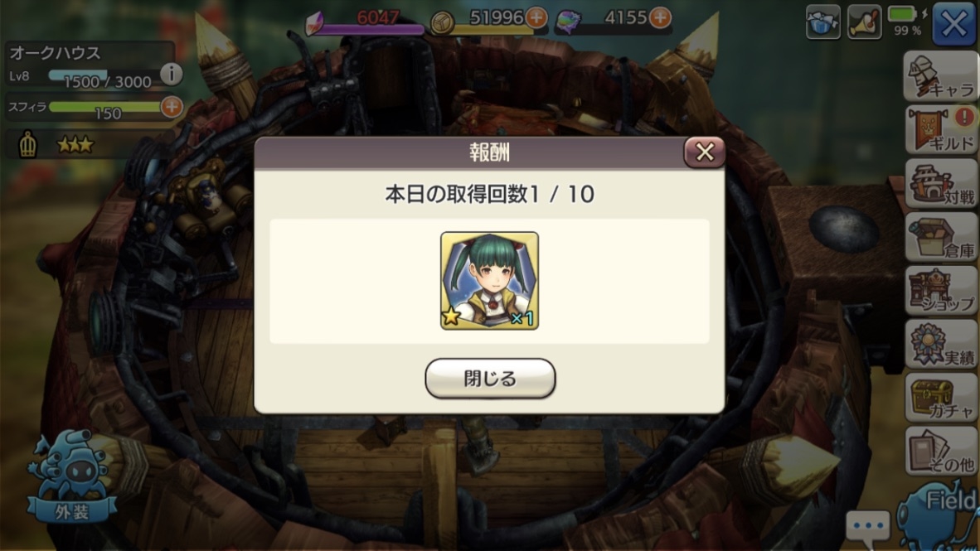Go to the Field map
Image resolution: width=980 pixels, height=551 pixels.
click(938, 515)
